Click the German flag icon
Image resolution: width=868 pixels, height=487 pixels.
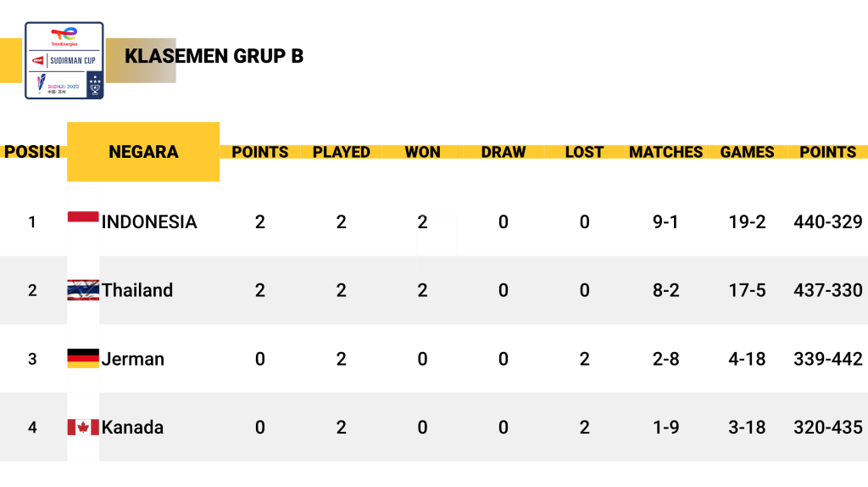tap(83, 359)
